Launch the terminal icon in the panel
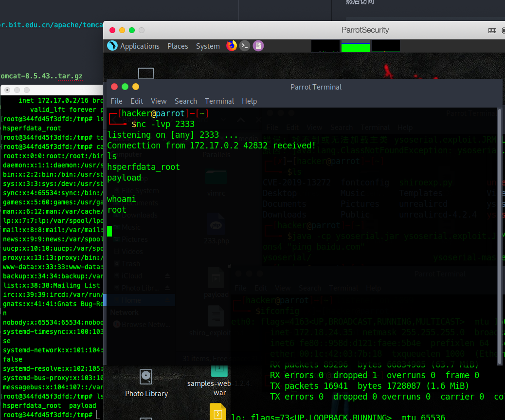 tap(245, 46)
